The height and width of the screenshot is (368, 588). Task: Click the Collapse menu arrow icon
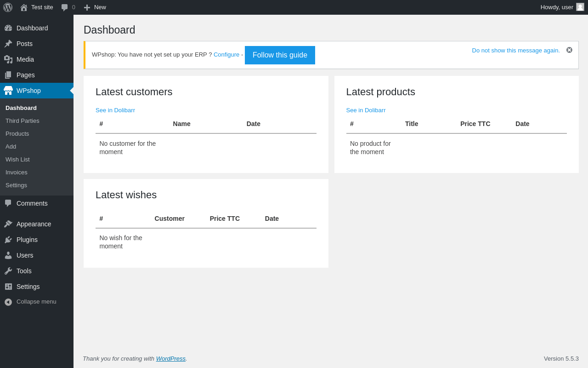[x=8, y=302]
